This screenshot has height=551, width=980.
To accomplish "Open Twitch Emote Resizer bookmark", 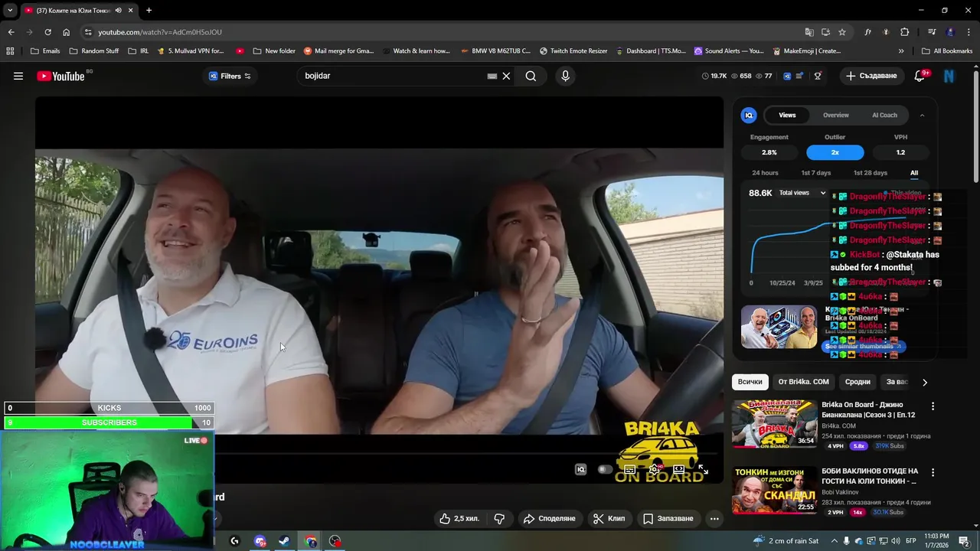I will (573, 51).
